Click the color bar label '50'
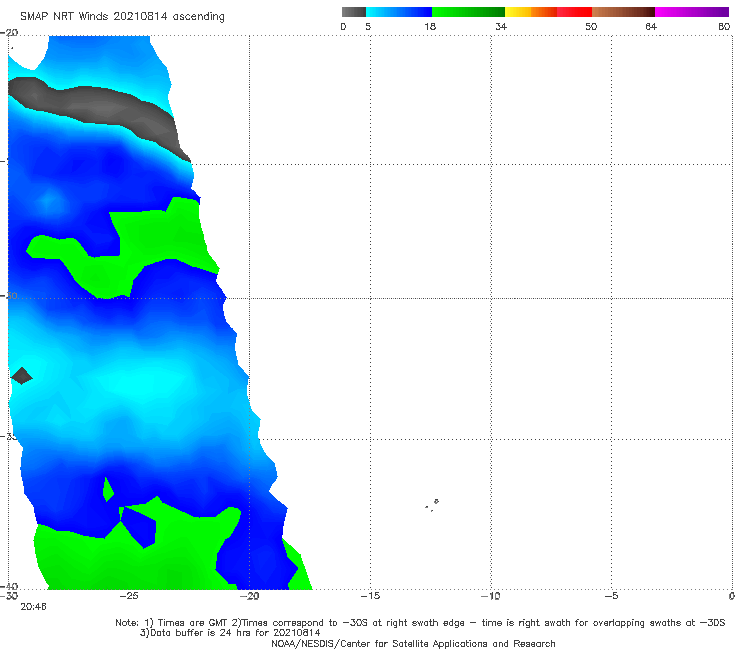Screen dimensions: 740x650 [591, 27]
